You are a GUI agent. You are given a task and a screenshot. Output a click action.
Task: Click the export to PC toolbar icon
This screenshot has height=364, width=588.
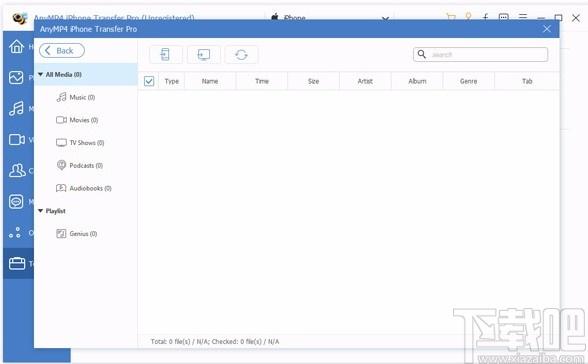[x=204, y=55]
